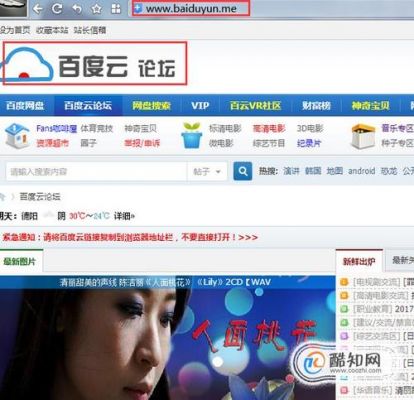Open the browser apps grid icon

(x=116, y=9)
